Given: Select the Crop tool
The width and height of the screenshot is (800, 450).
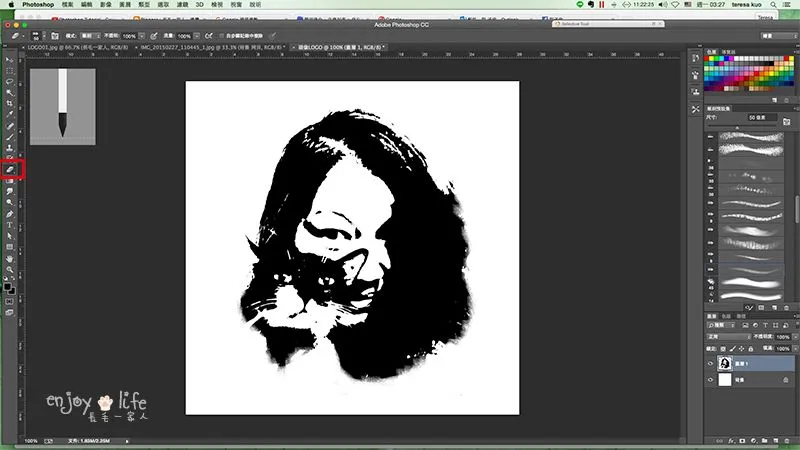Looking at the screenshot, I should [9, 104].
